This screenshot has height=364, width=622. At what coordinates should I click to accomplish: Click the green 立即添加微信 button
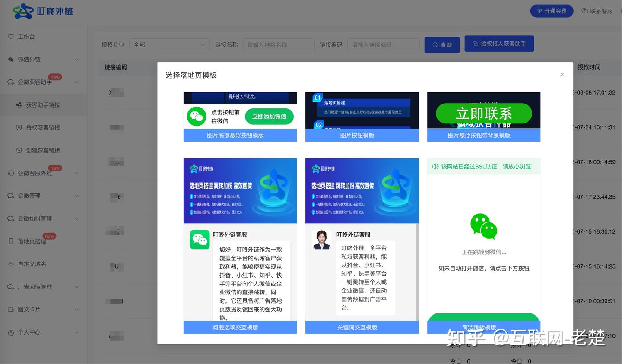(x=269, y=117)
